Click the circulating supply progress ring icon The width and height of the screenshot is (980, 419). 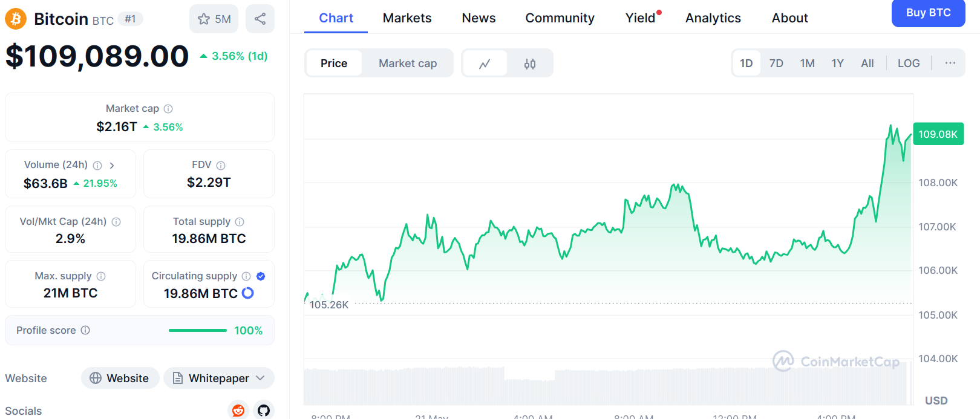tap(248, 293)
